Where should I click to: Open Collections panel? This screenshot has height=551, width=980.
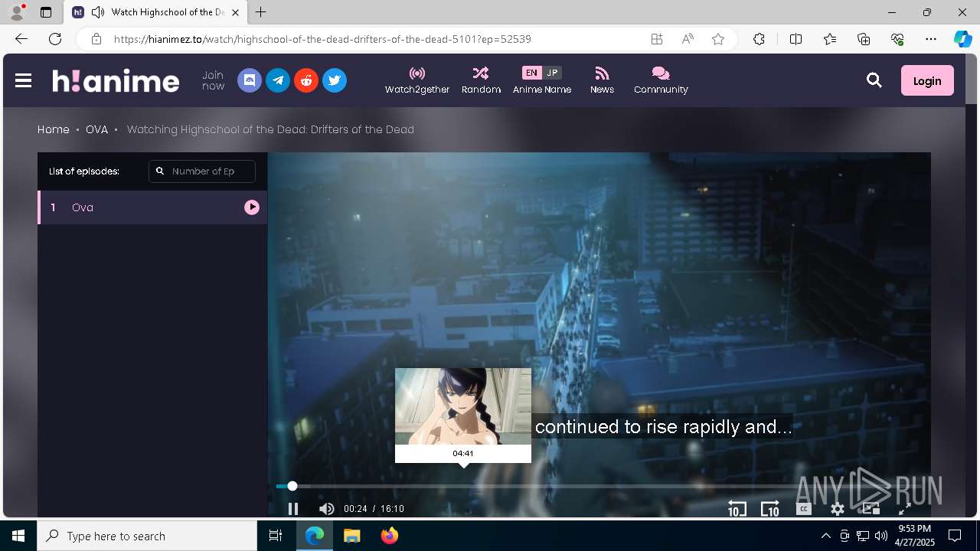pos(864,39)
